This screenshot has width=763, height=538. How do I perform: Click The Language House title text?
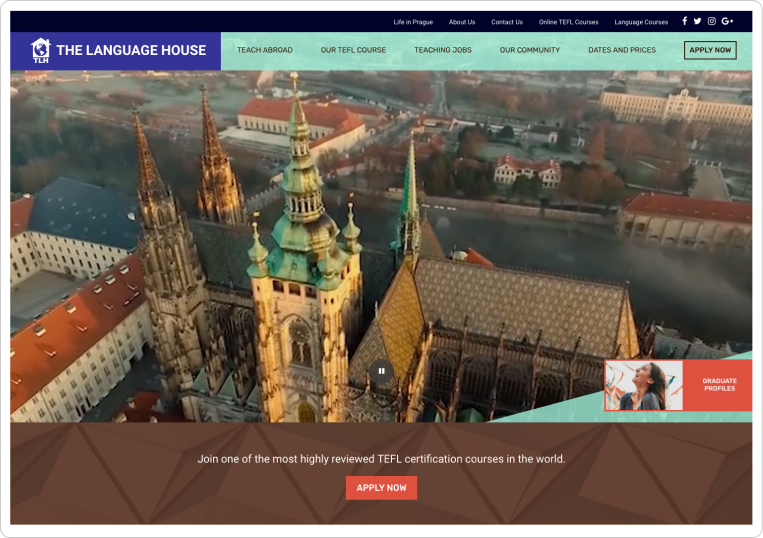(x=131, y=50)
